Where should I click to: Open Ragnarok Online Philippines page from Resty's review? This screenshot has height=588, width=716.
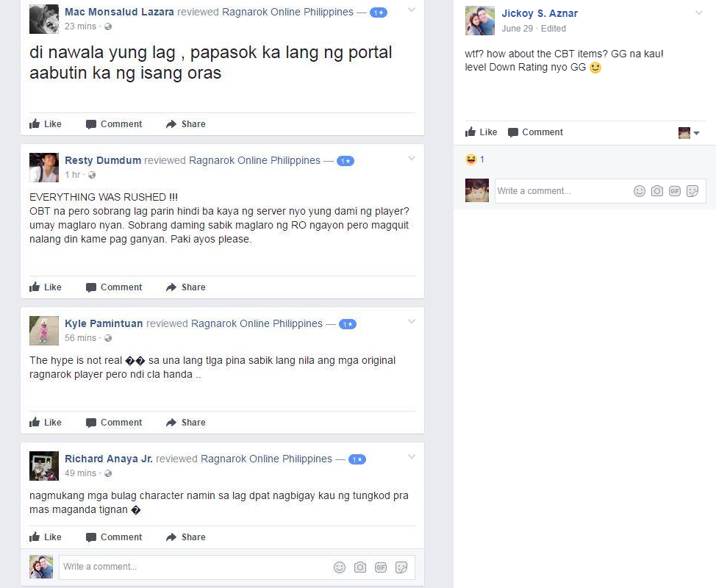254,160
